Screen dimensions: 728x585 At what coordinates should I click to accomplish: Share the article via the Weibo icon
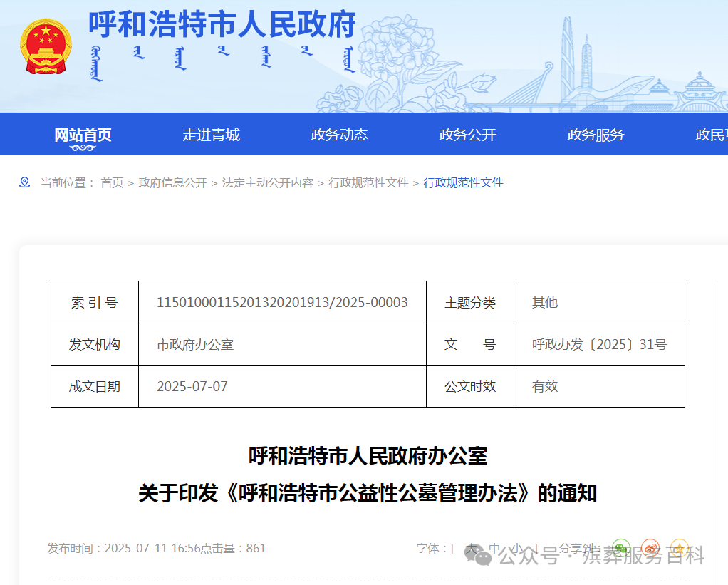[650, 549]
